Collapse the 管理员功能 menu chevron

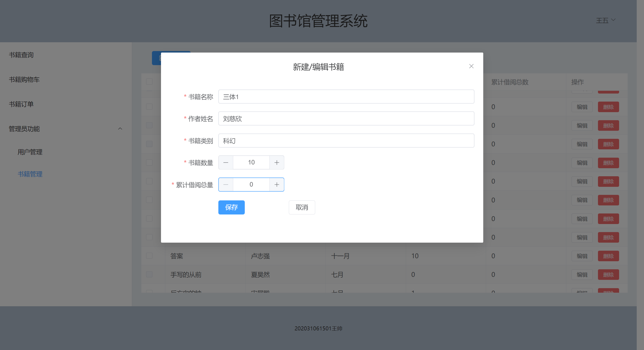click(120, 129)
